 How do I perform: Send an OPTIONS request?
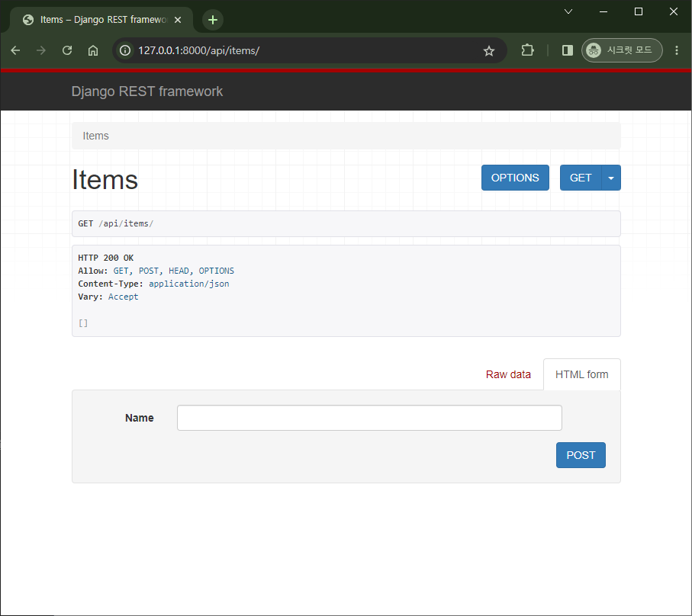[515, 178]
